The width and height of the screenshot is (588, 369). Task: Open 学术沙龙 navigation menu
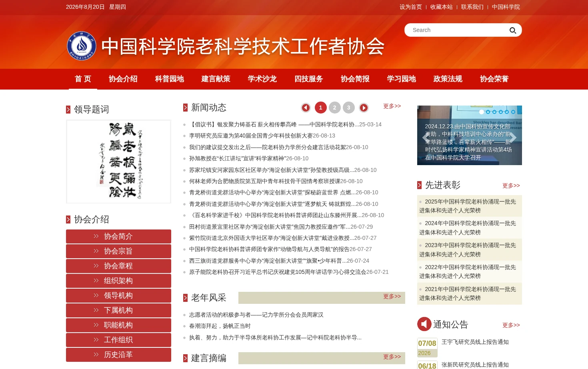tap(262, 79)
